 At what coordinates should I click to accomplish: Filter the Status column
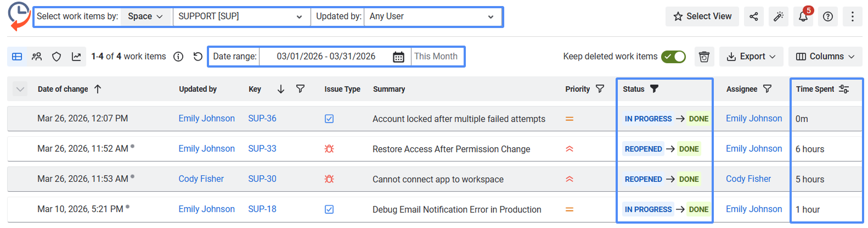coord(654,89)
